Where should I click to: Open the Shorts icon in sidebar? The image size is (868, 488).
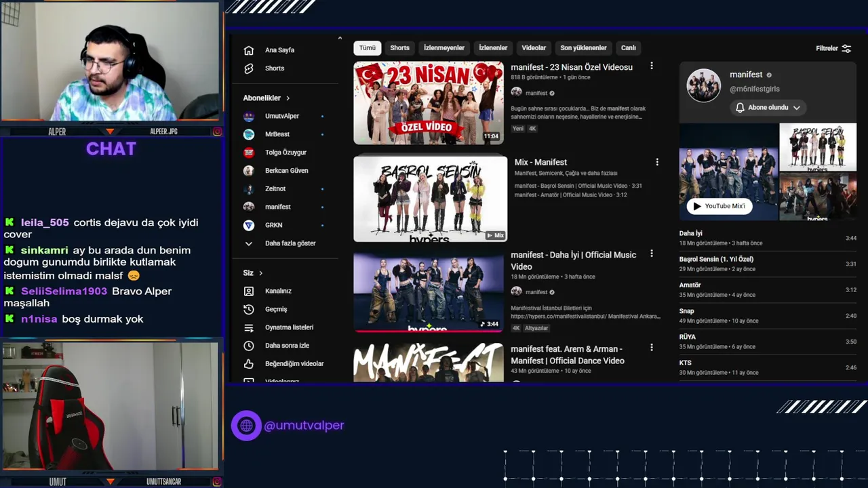[249, 68]
